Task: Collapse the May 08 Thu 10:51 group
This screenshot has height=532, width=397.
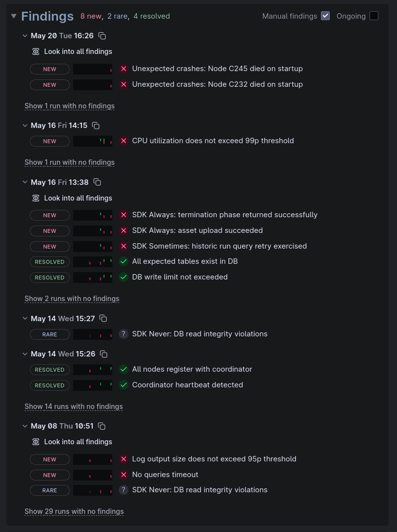Action: (25, 426)
